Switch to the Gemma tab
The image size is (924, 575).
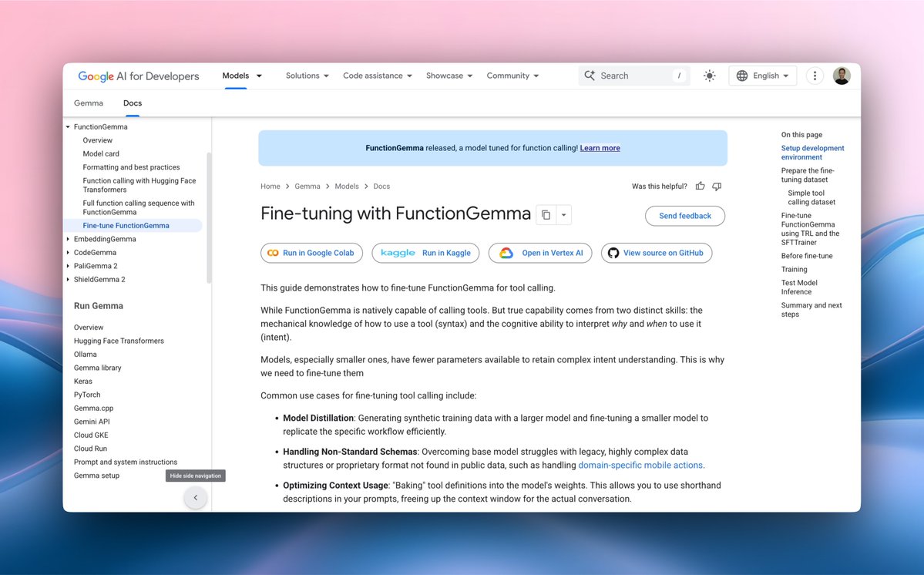click(89, 103)
